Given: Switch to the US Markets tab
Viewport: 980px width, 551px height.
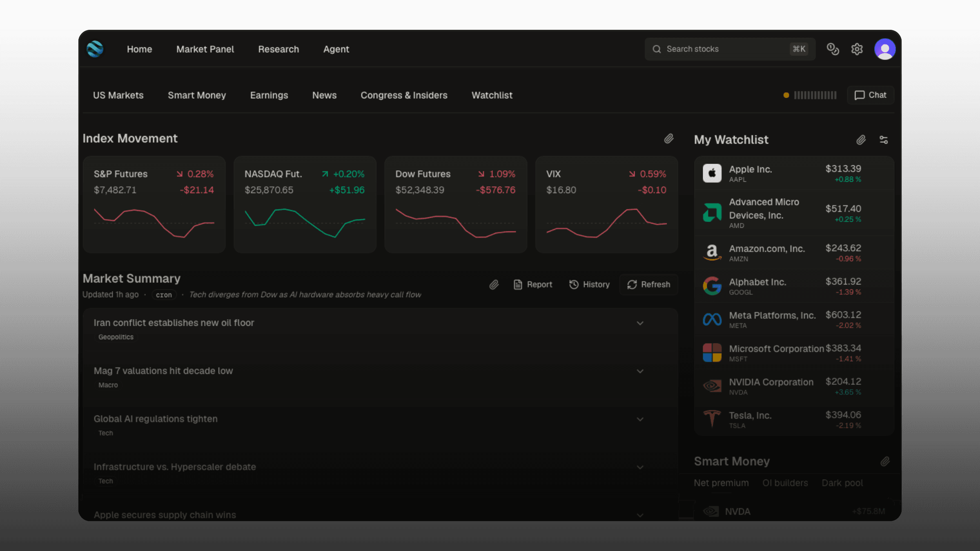Looking at the screenshot, I should [118, 95].
